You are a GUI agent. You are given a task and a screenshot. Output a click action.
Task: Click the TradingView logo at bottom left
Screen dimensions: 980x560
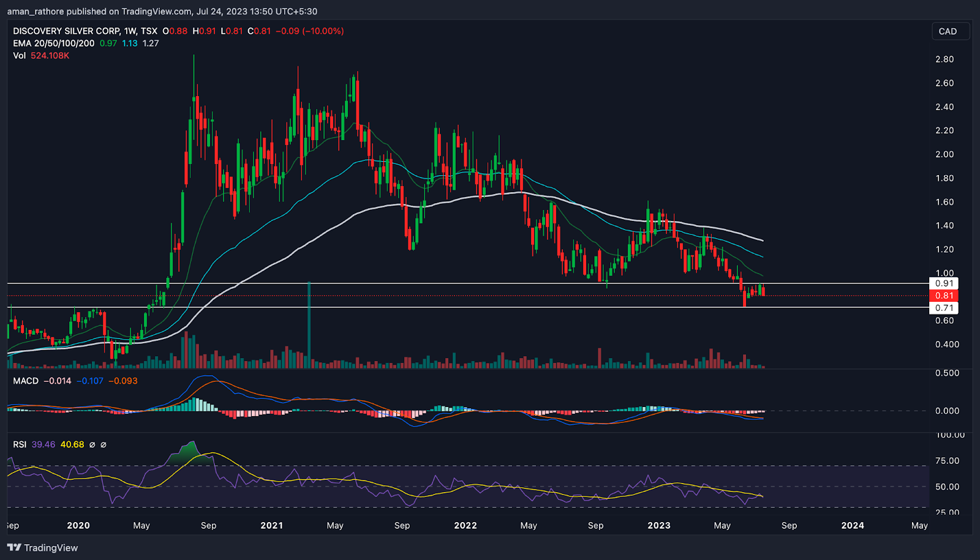(43, 548)
